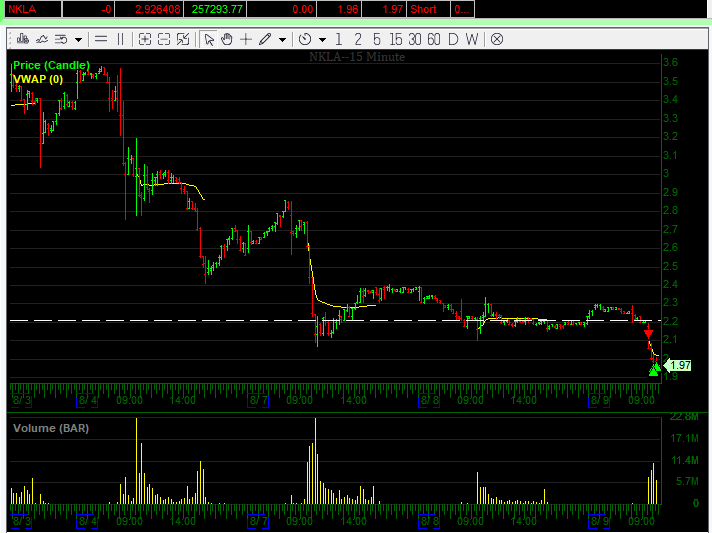Click the 8/4 date marker on price axis
The image size is (712, 533).
tap(87, 400)
